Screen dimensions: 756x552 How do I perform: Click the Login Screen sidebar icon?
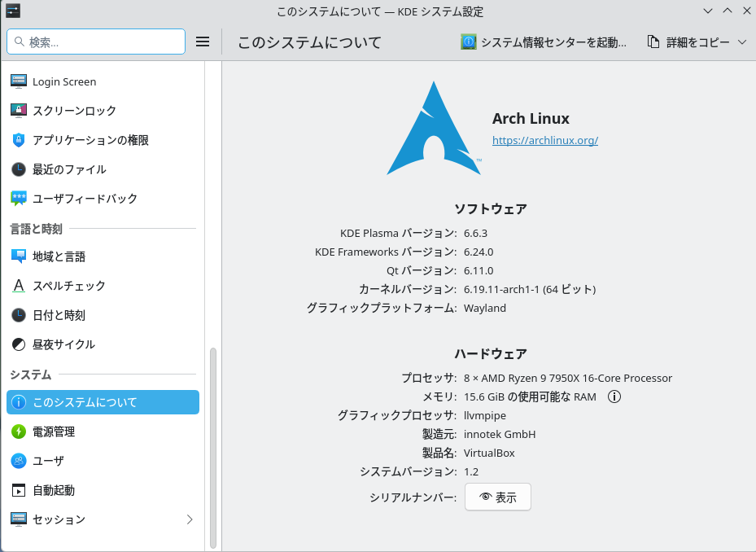point(18,81)
